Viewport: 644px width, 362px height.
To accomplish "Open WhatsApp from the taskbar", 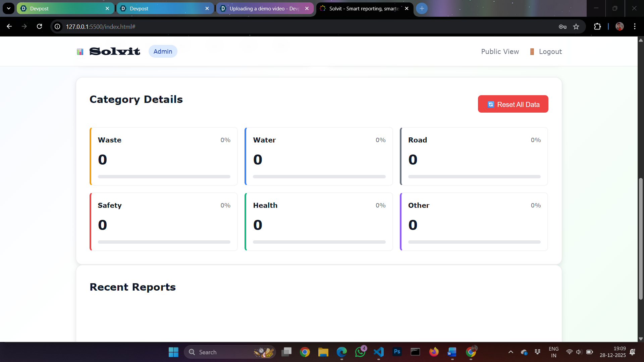I will (x=360, y=352).
